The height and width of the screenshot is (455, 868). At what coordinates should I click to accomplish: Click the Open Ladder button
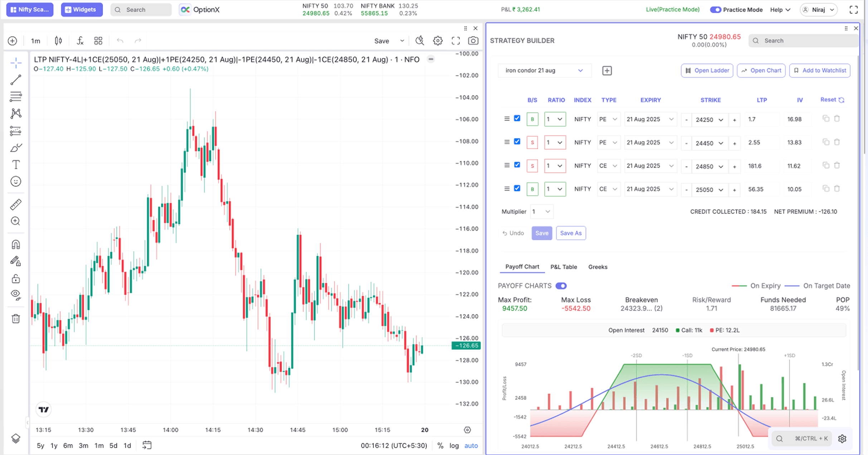pos(707,70)
